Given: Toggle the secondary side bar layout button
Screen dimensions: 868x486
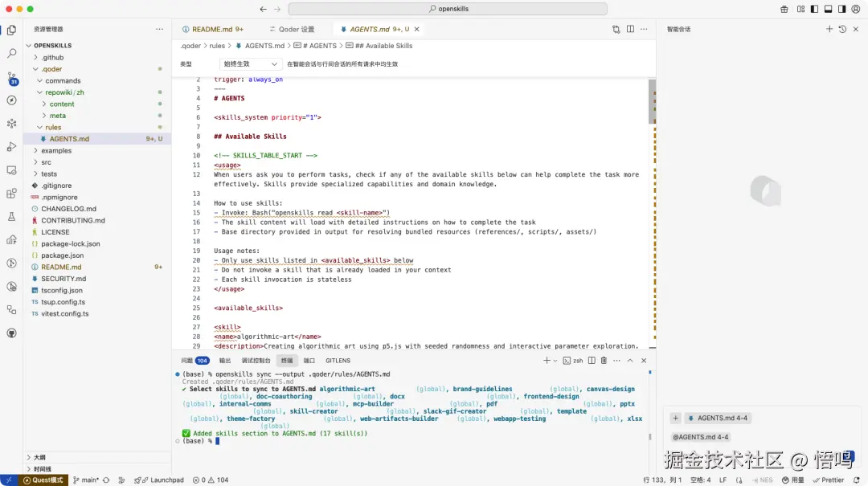Looking at the screenshot, I should [x=841, y=9].
